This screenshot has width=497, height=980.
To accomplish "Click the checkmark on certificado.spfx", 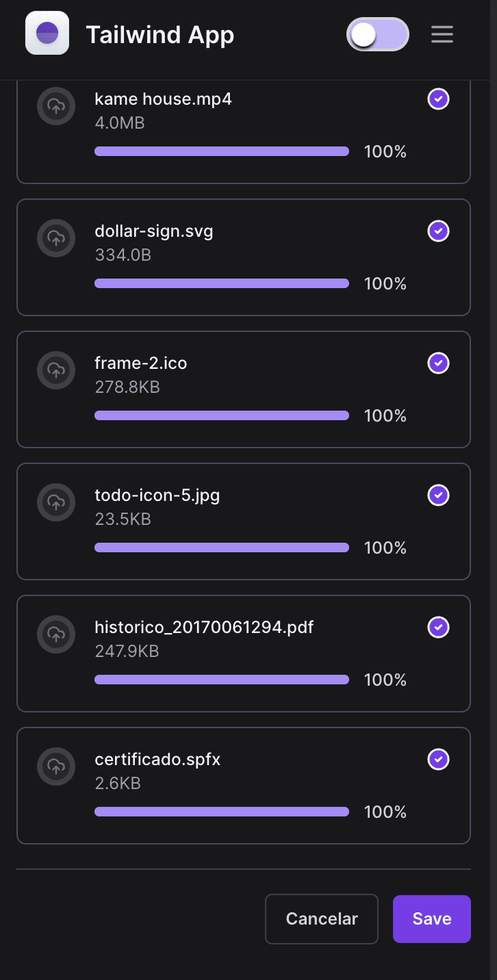I will [438, 759].
